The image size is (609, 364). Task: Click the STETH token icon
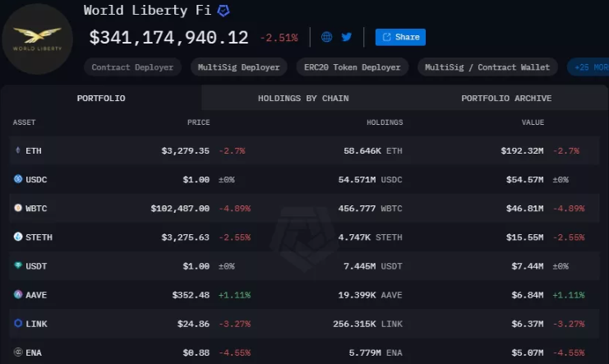pos(18,237)
